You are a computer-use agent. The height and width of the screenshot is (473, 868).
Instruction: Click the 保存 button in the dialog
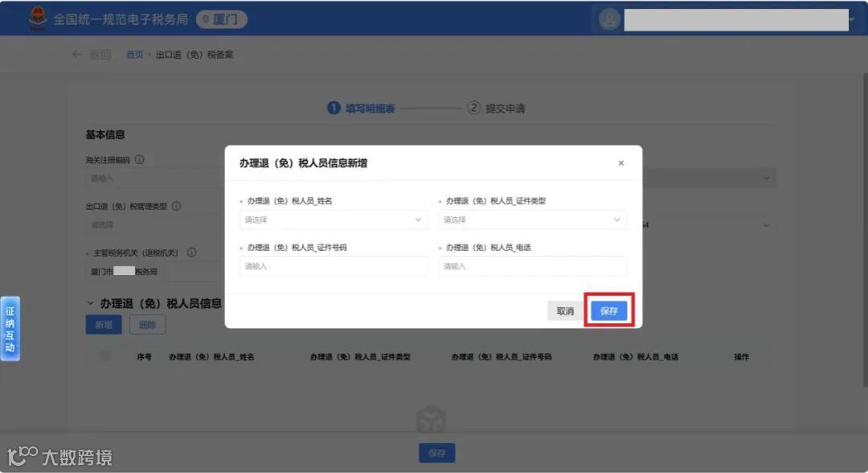tap(609, 311)
